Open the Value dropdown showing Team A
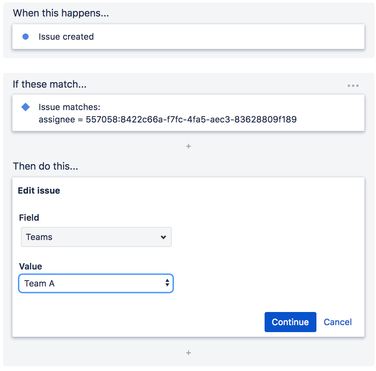Viewport: 376px width, 371px height. tap(96, 283)
